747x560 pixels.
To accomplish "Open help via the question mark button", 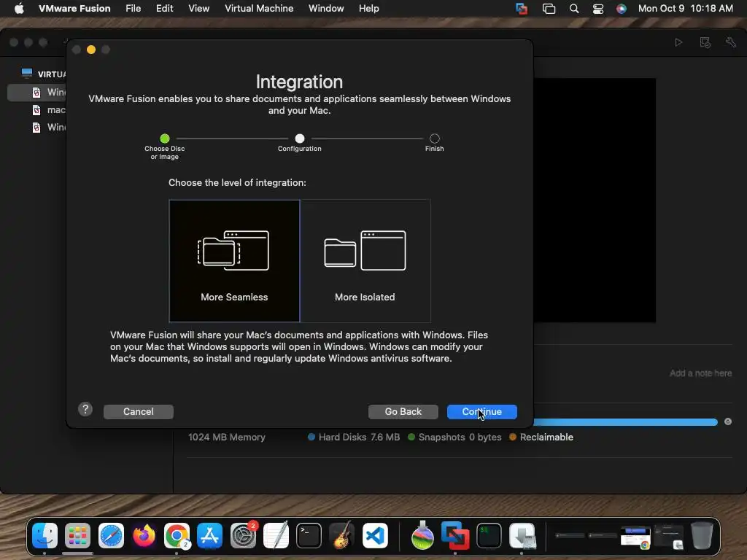I will 85,409.
